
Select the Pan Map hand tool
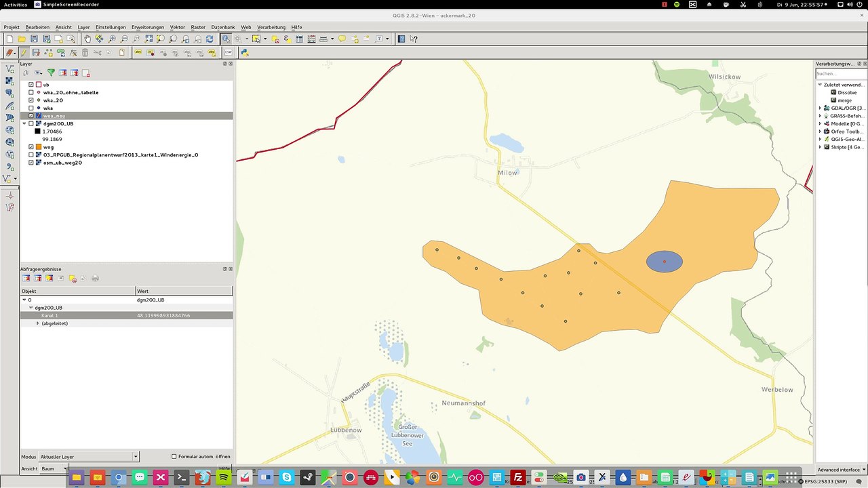pos(87,39)
